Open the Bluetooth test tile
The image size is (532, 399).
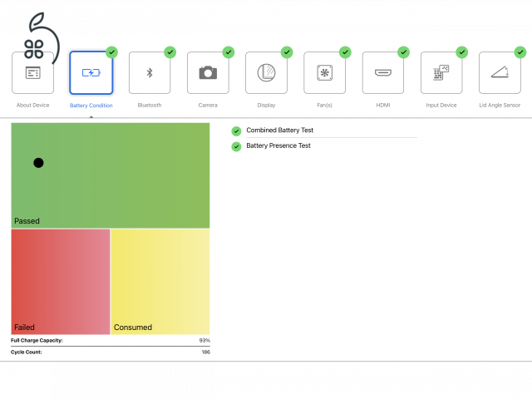point(150,72)
